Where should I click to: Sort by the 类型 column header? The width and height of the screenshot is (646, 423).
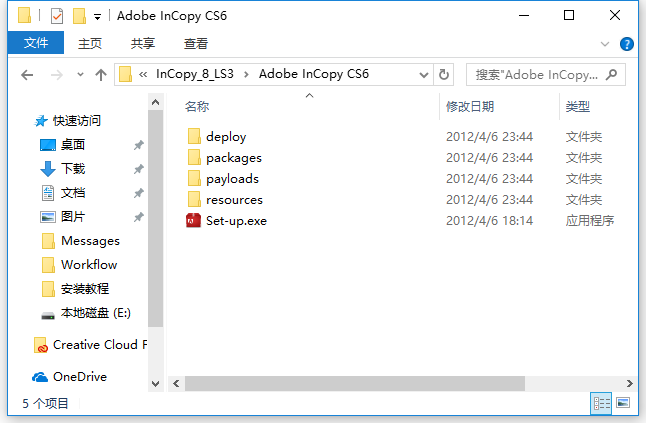(578, 107)
